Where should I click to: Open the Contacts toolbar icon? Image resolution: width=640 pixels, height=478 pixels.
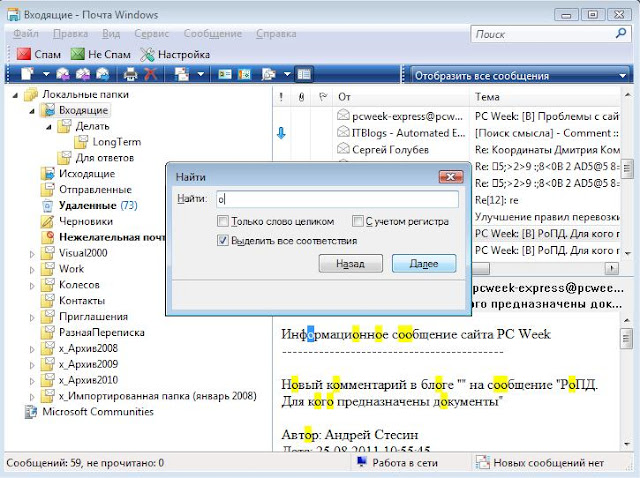(x=224, y=74)
